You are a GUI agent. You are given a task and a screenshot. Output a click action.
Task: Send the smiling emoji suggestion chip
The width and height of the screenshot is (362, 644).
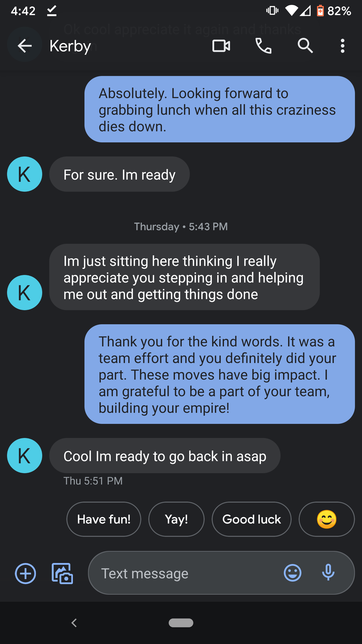327,519
